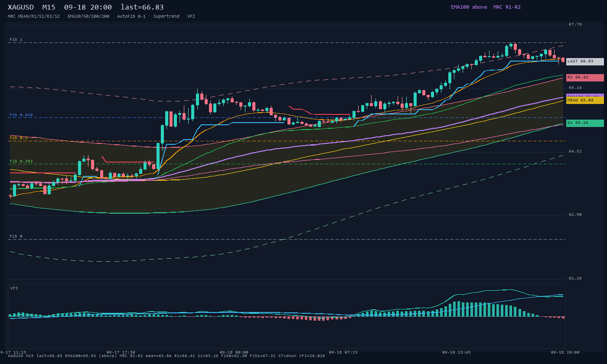Viewport: 607px width, 364px height.
Task: Click EMA100=65.92 in the bottom status line
Action: point(81,356)
